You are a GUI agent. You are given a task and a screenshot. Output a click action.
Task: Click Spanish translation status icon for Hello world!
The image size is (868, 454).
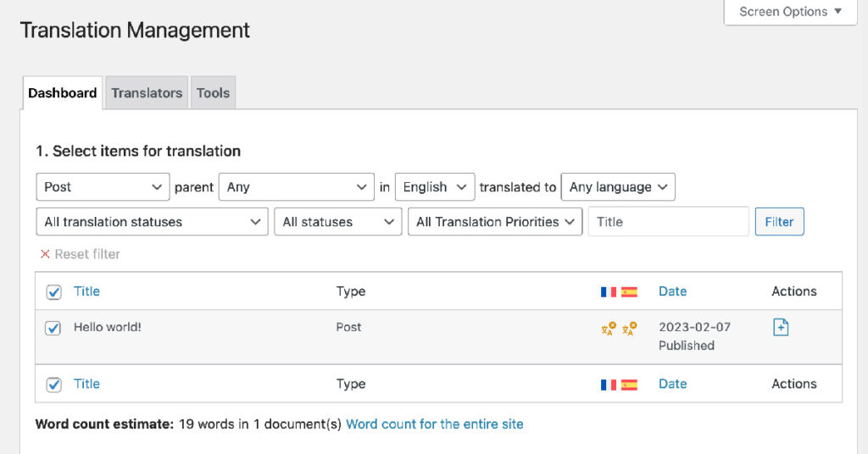coord(629,329)
